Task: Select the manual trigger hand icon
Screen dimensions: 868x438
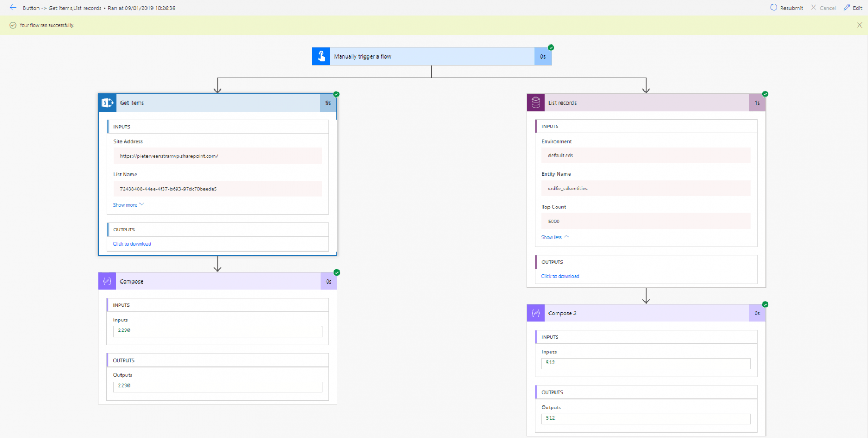Action: pyautogui.click(x=321, y=56)
